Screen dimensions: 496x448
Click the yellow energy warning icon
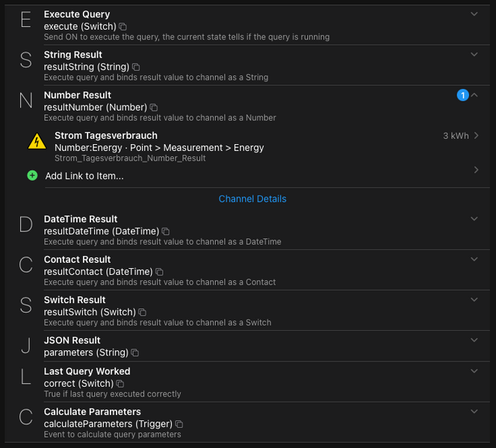pyautogui.click(x=37, y=142)
